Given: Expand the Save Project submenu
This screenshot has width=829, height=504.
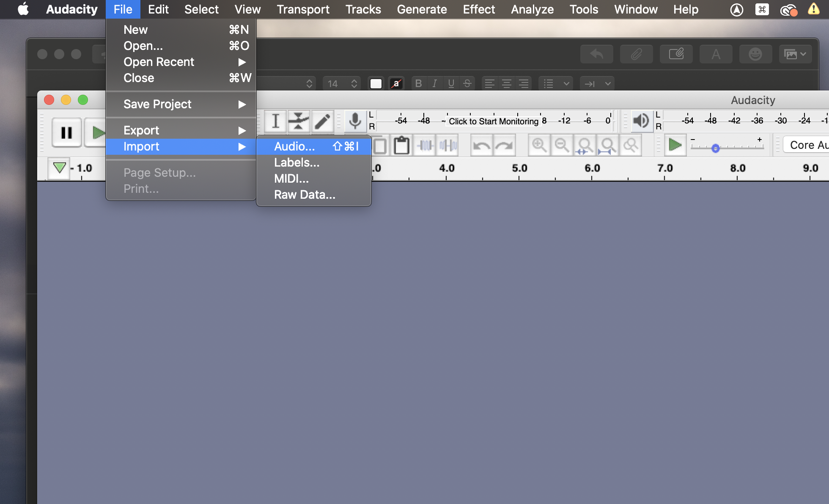Looking at the screenshot, I should (x=181, y=104).
